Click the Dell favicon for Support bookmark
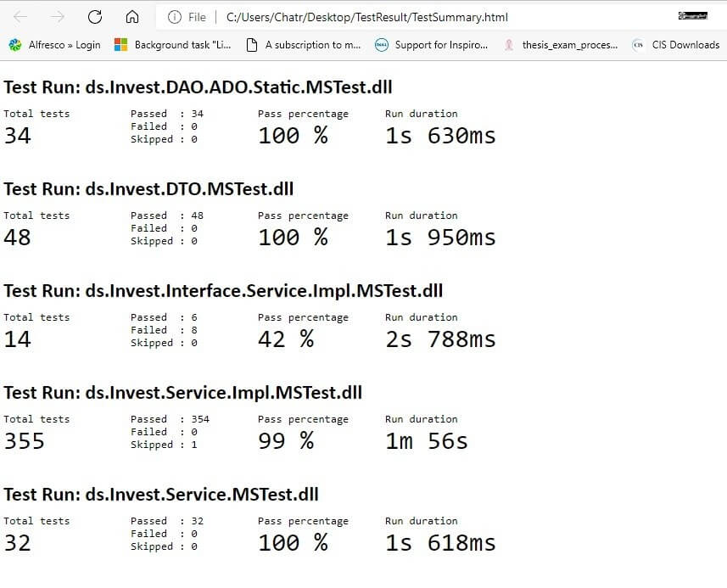Image resolution: width=727 pixels, height=588 pixels. 381,44
